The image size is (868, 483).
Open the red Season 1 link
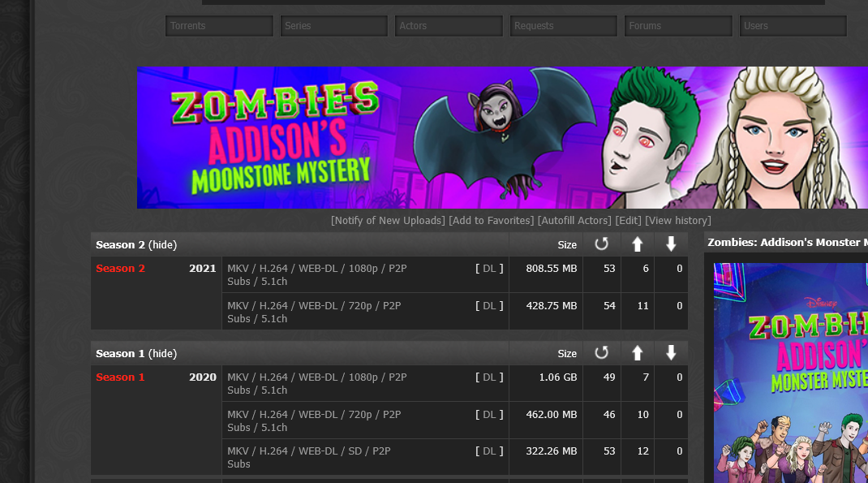(120, 377)
